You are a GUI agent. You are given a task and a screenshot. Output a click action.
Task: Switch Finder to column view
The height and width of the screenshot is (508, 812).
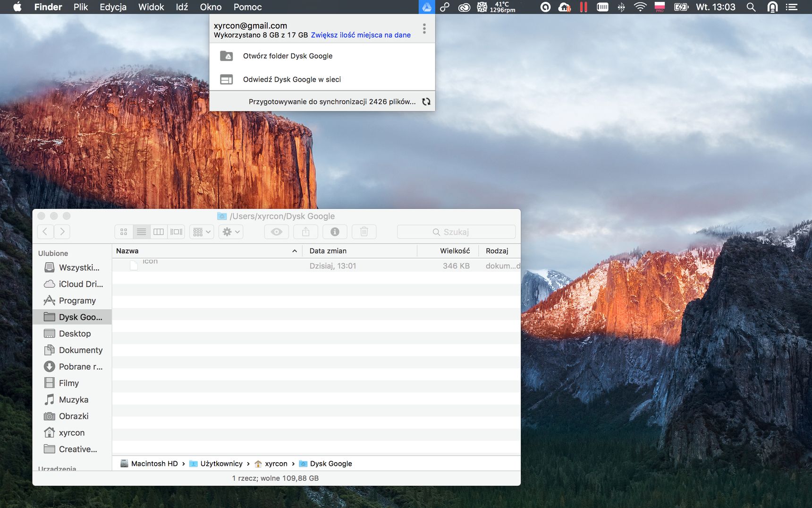(159, 232)
